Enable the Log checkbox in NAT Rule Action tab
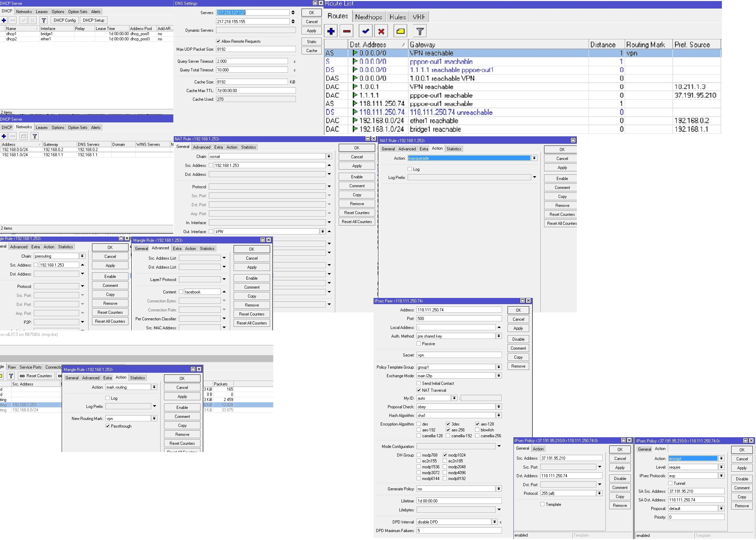 tap(410, 169)
